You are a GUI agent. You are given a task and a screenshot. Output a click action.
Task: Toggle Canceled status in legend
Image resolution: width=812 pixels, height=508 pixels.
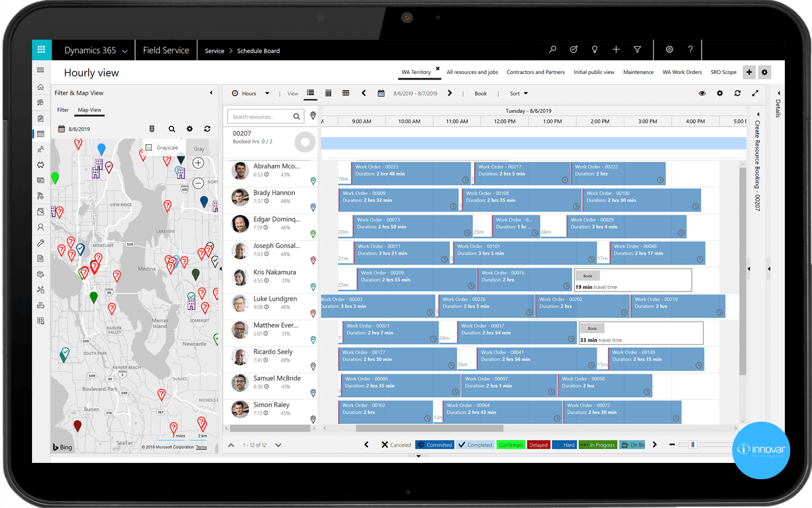point(396,444)
